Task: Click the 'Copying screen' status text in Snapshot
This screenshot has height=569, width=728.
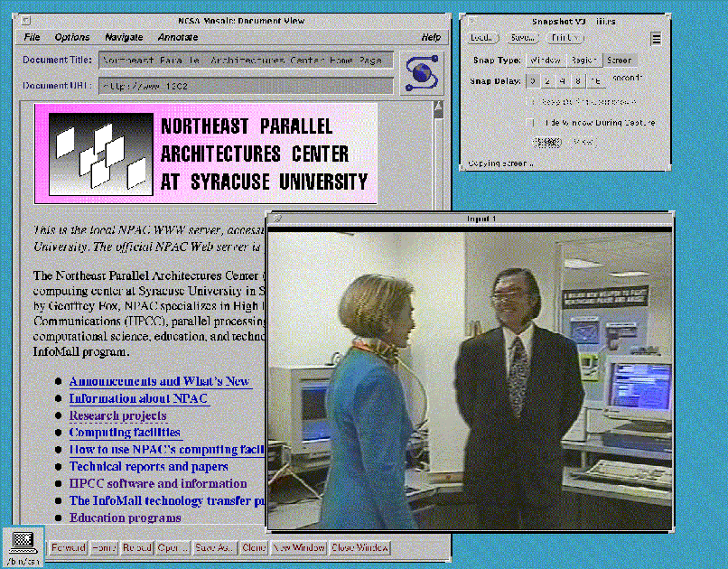Action: (x=500, y=163)
